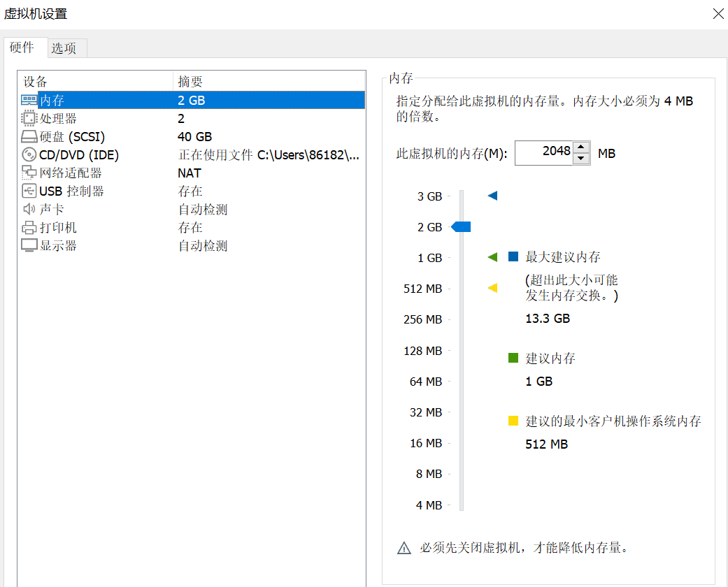Click the USB controller icon
728x587 pixels.
29,191
